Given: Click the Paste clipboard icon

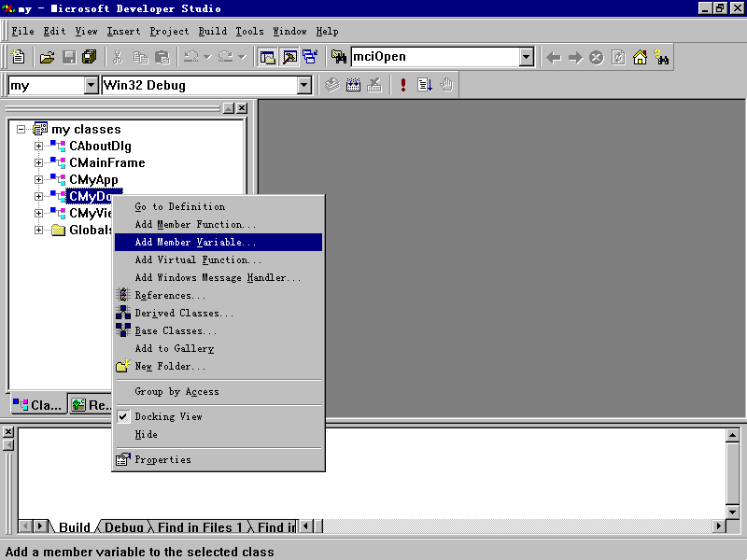Looking at the screenshot, I should (162, 57).
